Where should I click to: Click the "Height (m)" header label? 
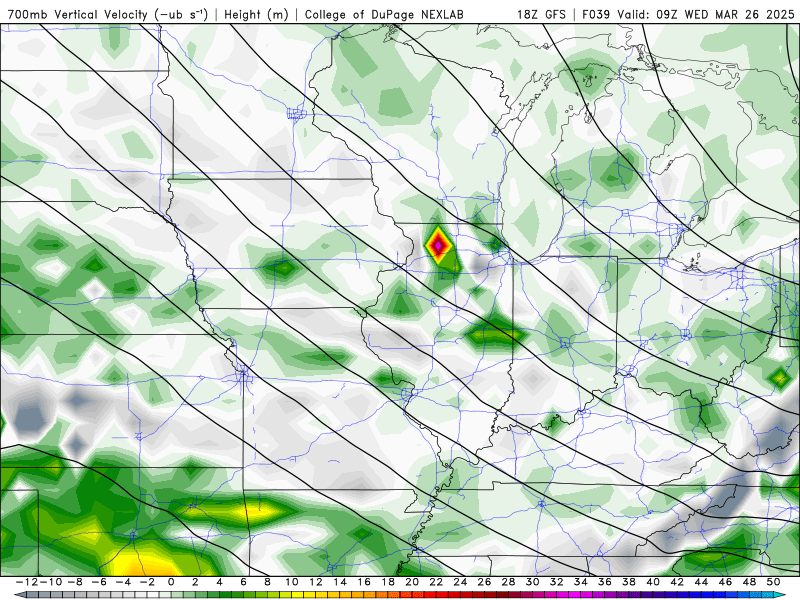pyautogui.click(x=257, y=14)
